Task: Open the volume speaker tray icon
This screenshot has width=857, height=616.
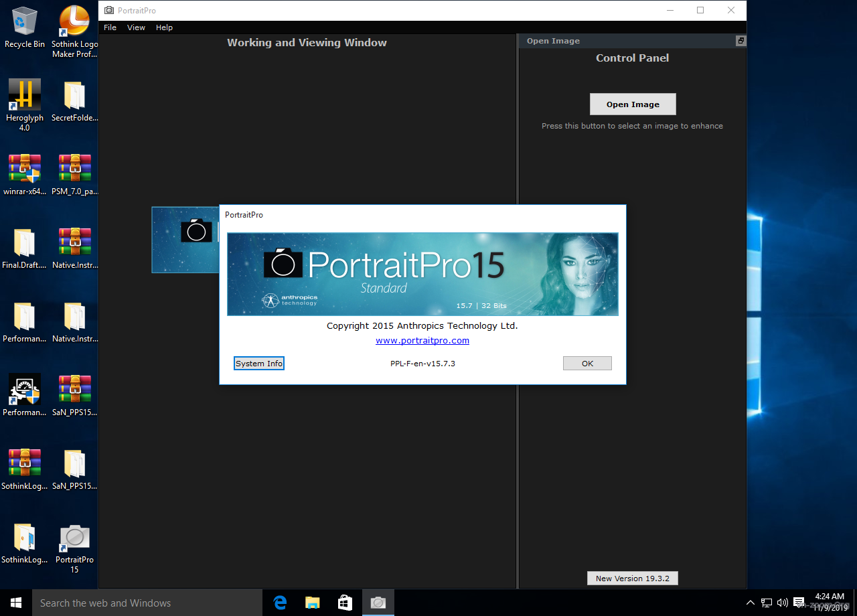Action: pos(783,603)
